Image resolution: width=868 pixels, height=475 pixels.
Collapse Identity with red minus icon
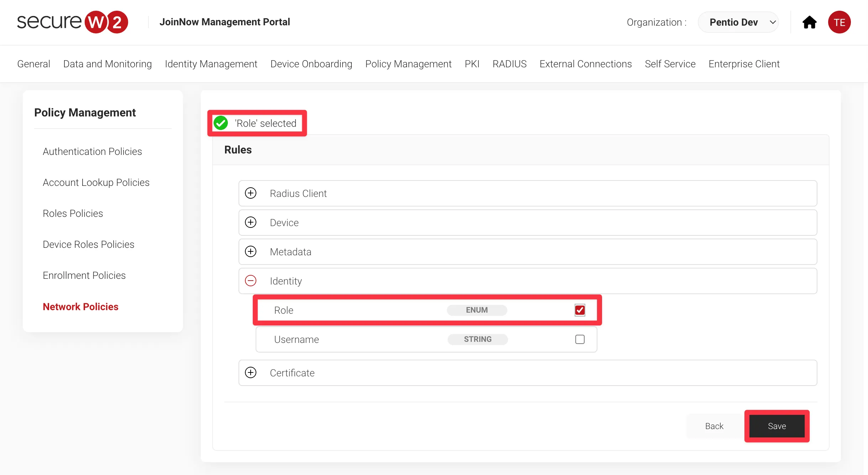click(251, 281)
